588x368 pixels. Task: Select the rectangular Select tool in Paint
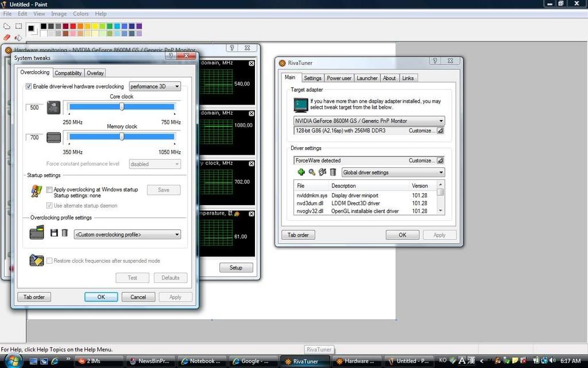(x=18, y=26)
